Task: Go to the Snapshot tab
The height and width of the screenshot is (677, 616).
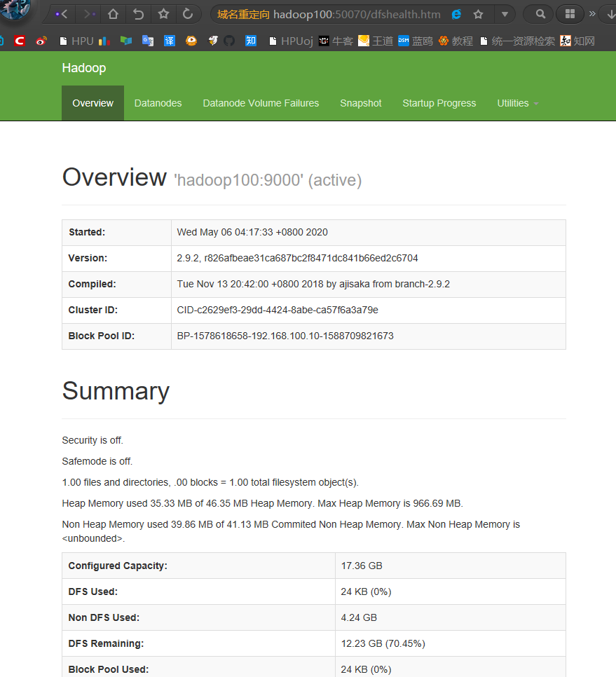Action: [361, 103]
